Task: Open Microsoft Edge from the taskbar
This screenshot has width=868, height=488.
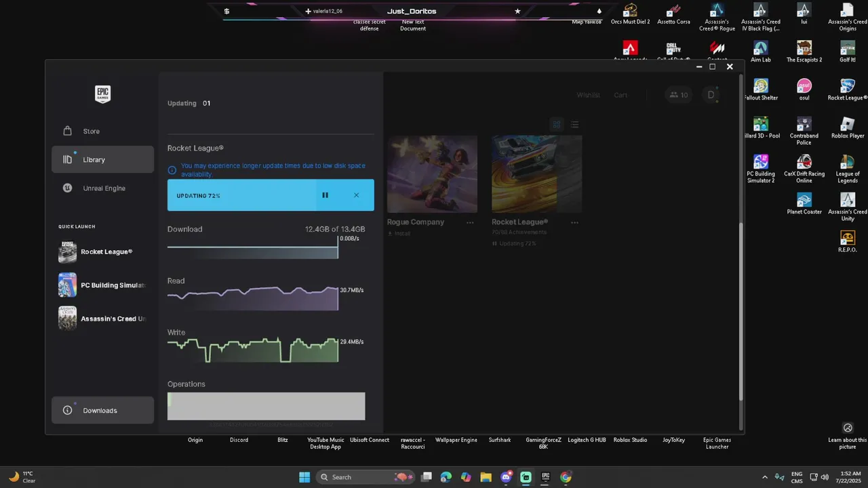Action: 446,477
